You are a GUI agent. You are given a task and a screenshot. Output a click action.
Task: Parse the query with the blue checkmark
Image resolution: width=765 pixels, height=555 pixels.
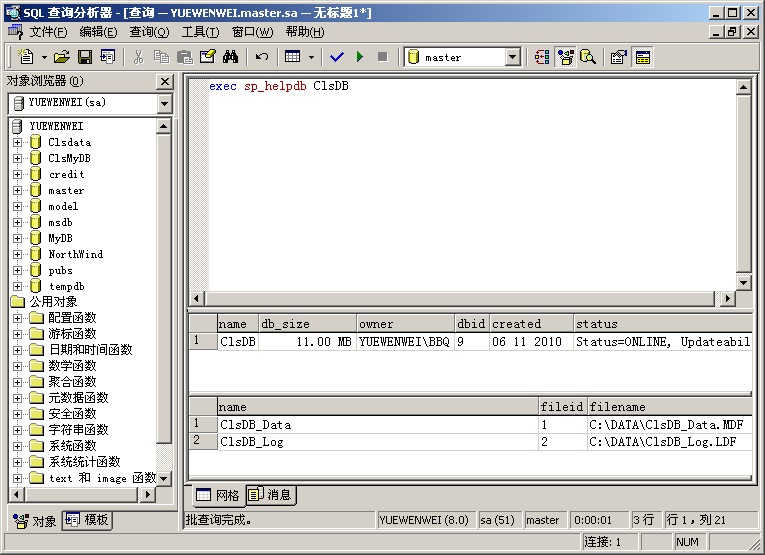(337, 57)
